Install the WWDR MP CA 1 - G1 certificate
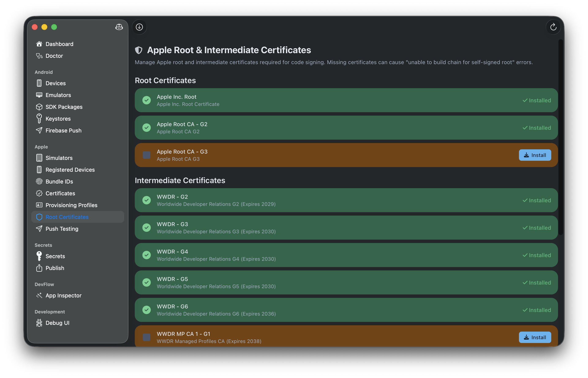This screenshot has height=378, width=588. point(535,337)
